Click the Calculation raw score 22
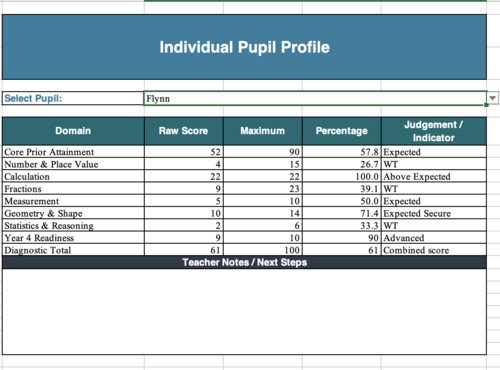The image size is (500, 370). click(184, 176)
